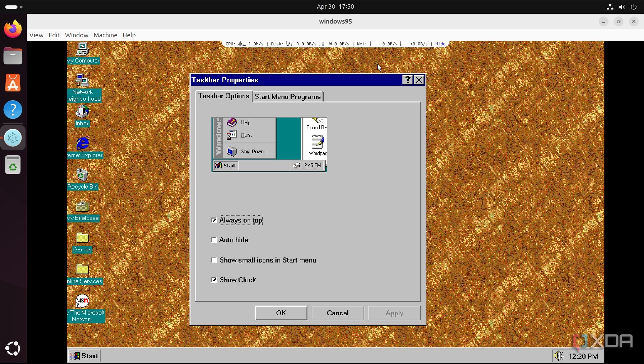Open the Trash icon in Ubuntu dock

coord(13,165)
